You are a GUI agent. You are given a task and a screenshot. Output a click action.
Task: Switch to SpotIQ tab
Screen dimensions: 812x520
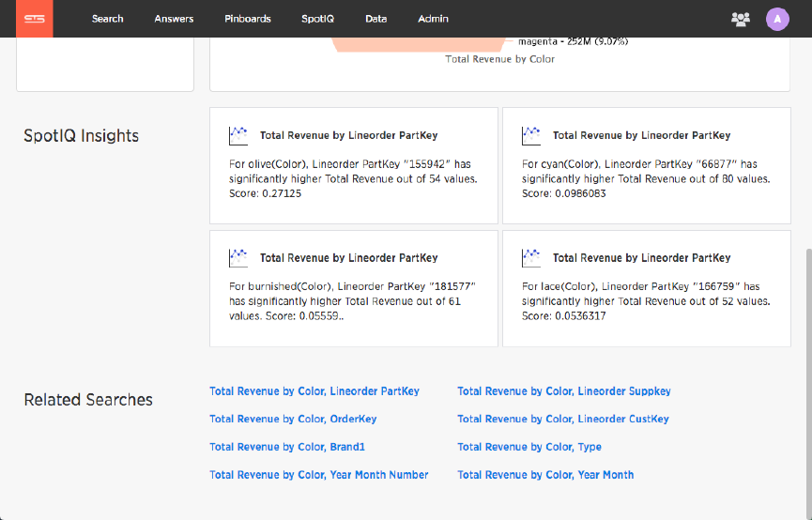pyautogui.click(x=318, y=19)
